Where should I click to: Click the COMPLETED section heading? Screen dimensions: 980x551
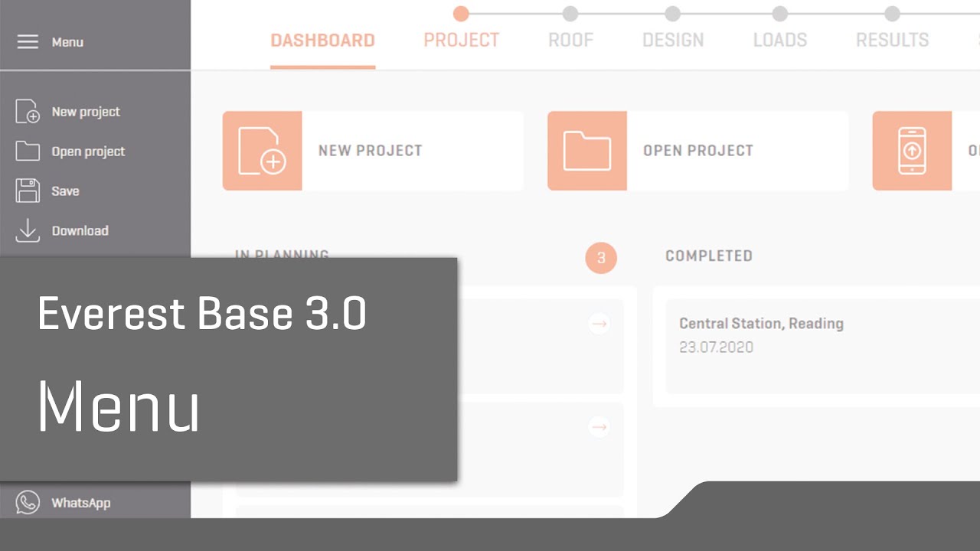[x=709, y=256]
